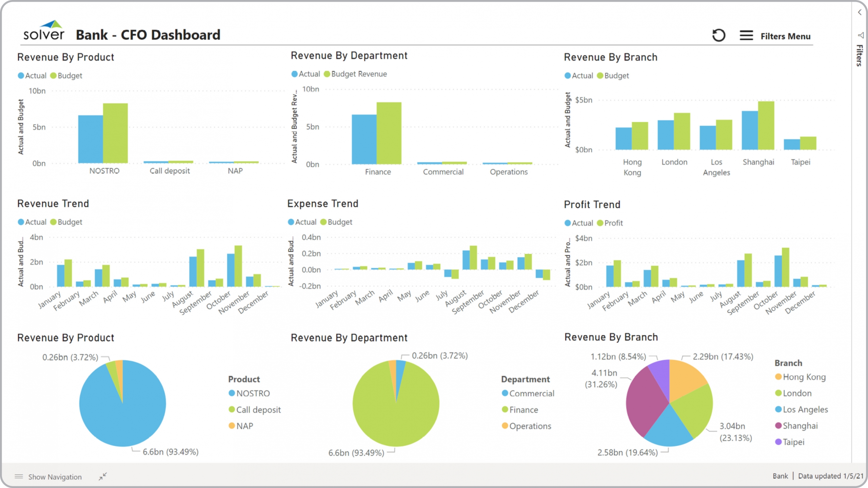This screenshot has height=488, width=868.
Task: Click Profit legend item in Profit Trend
Action: [613, 223]
